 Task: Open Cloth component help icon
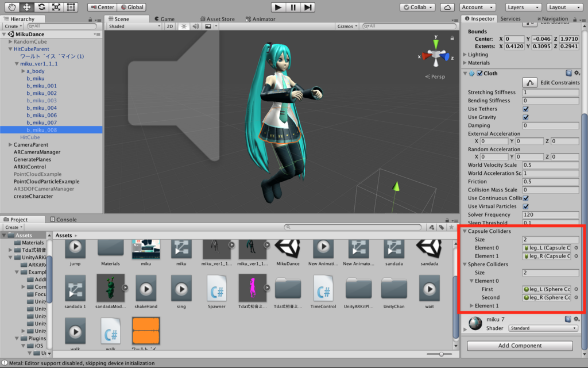click(x=568, y=73)
